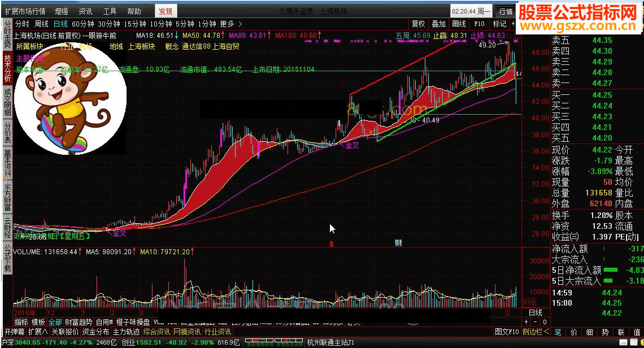Open 画线 drawing tools
The width and height of the screenshot is (644, 348).
click(x=459, y=24)
